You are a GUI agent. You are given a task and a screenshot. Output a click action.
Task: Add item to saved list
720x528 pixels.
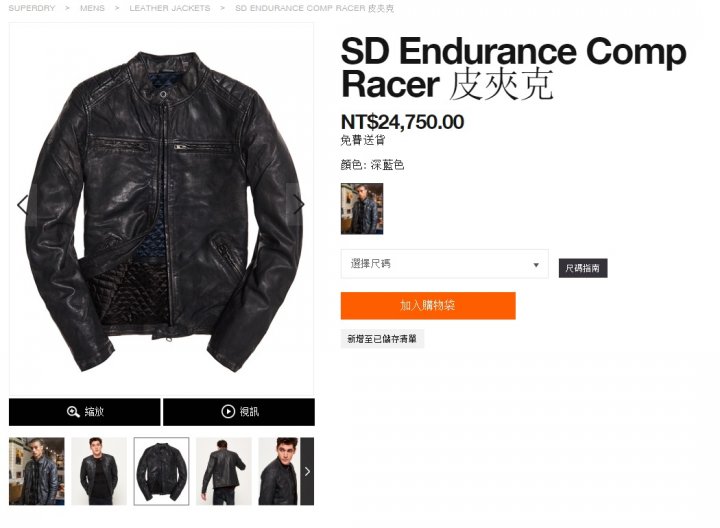(x=382, y=339)
